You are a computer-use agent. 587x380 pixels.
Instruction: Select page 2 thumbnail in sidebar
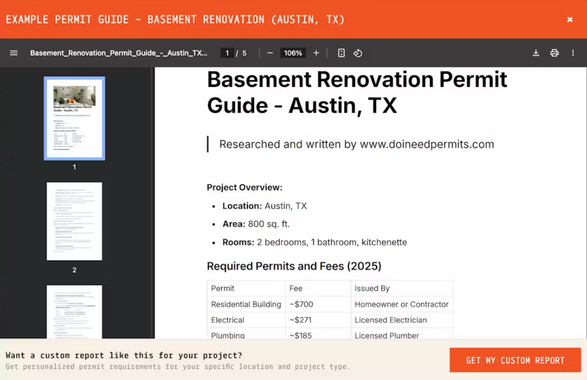coord(74,221)
